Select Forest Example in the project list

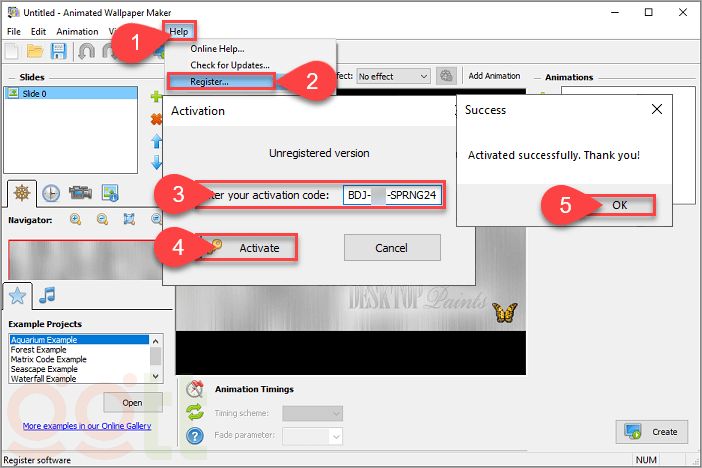pos(40,350)
